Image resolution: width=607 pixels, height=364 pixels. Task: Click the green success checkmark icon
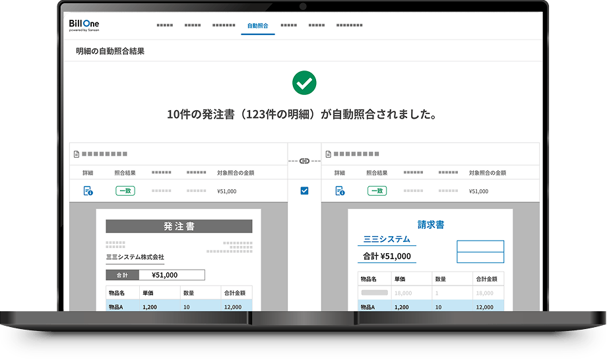(x=304, y=83)
